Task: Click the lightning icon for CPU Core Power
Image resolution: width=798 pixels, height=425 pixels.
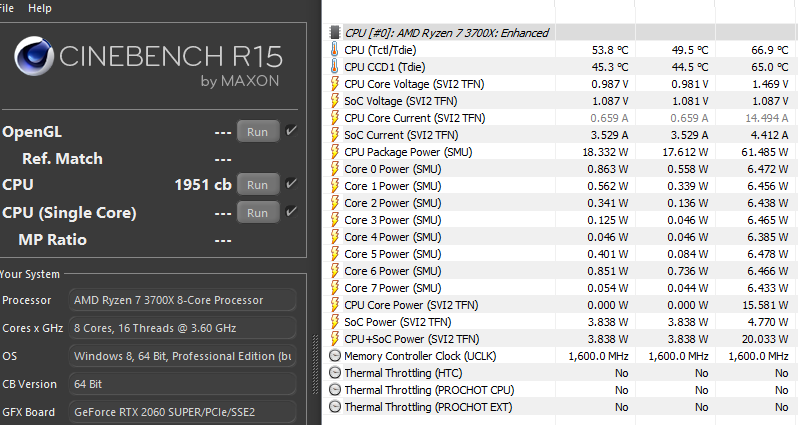Action: (x=334, y=305)
